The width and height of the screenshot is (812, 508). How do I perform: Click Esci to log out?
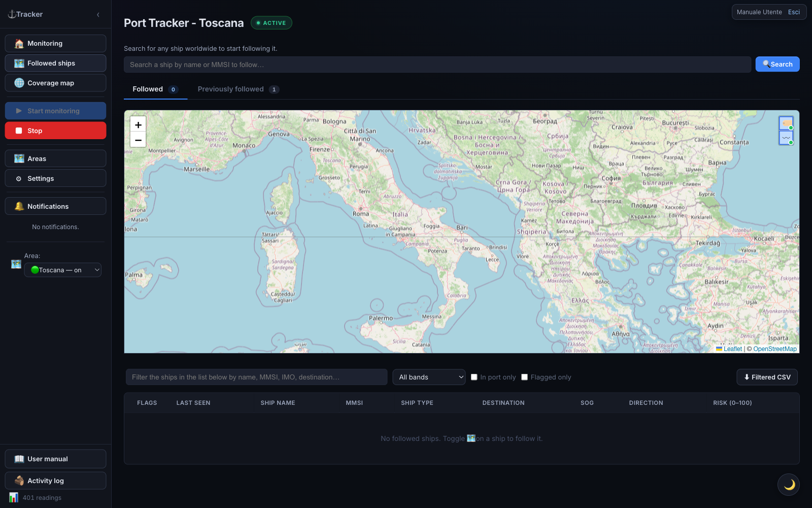[x=794, y=12]
